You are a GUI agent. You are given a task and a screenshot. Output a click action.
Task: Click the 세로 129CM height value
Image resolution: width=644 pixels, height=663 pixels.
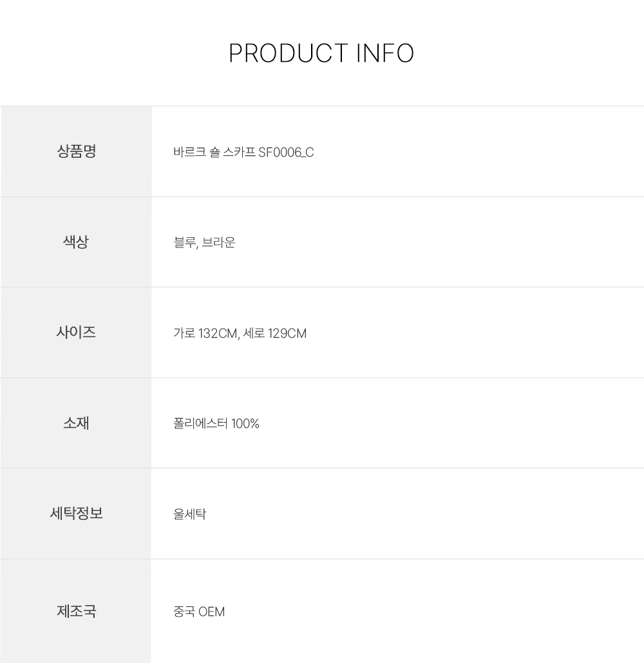[x=276, y=334]
